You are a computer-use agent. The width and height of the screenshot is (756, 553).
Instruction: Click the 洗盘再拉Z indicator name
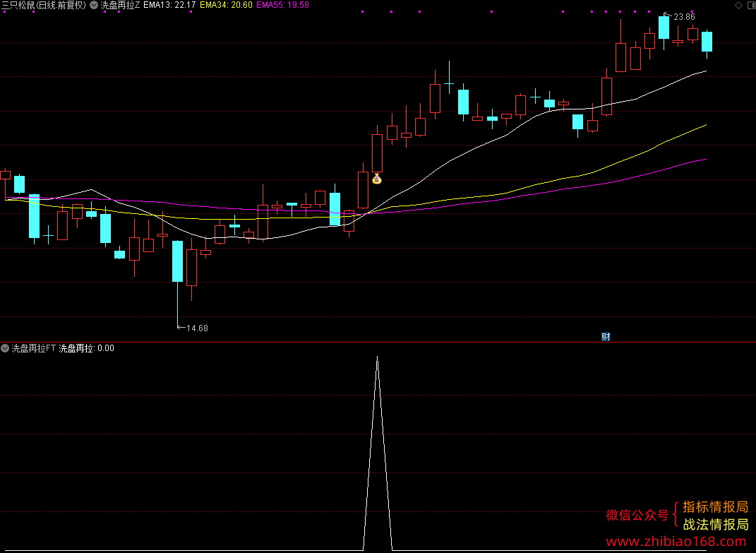(x=120, y=6)
